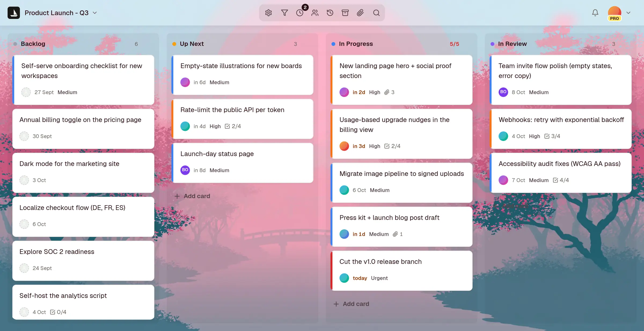644x331 pixels.
Task: Click checklist 3/4 on Webhooks retry card
Action: (552, 136)
